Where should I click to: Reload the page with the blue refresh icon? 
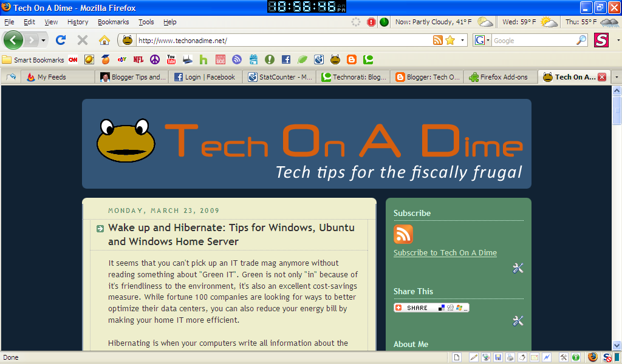click(61, 40)
